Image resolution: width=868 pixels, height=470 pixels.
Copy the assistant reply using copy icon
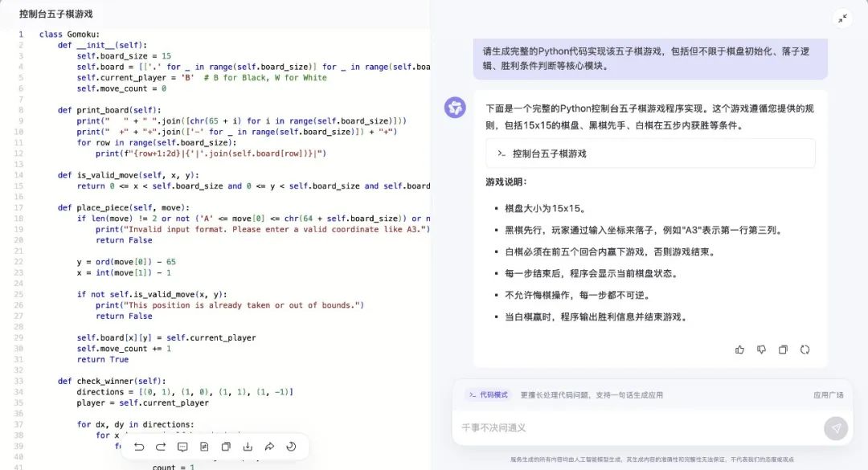(783, 349)
